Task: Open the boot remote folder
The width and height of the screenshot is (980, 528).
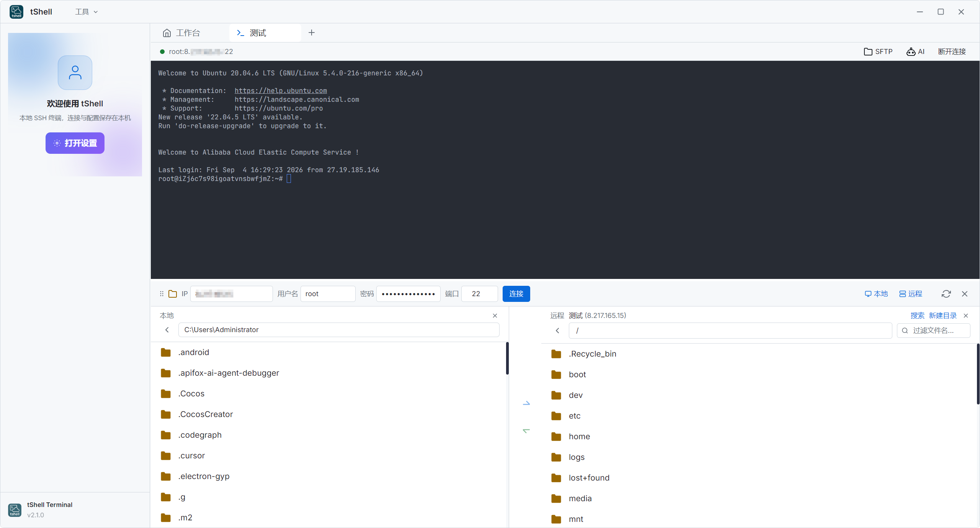Action: pyautogui.click(x=760, y=375)
